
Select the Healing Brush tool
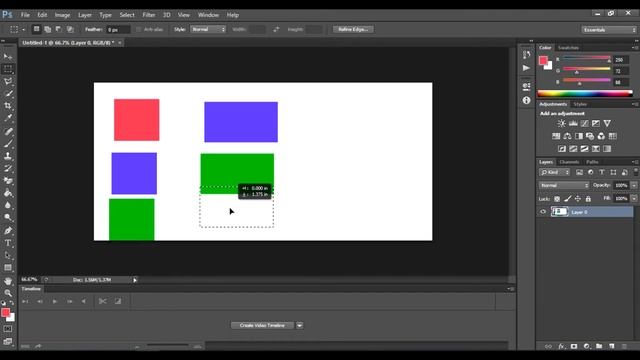pos(8,131)
